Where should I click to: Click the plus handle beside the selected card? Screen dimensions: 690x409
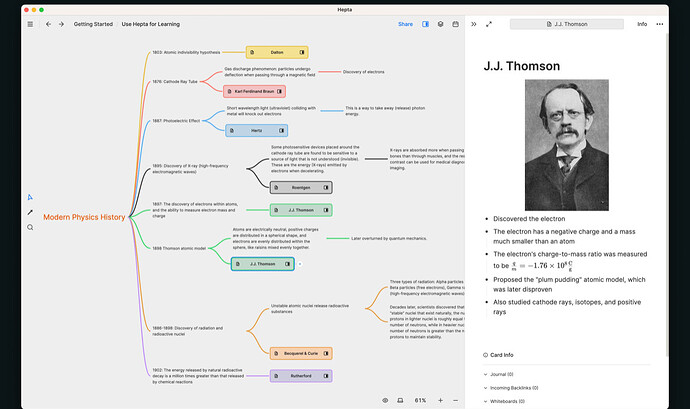point(300,264)
